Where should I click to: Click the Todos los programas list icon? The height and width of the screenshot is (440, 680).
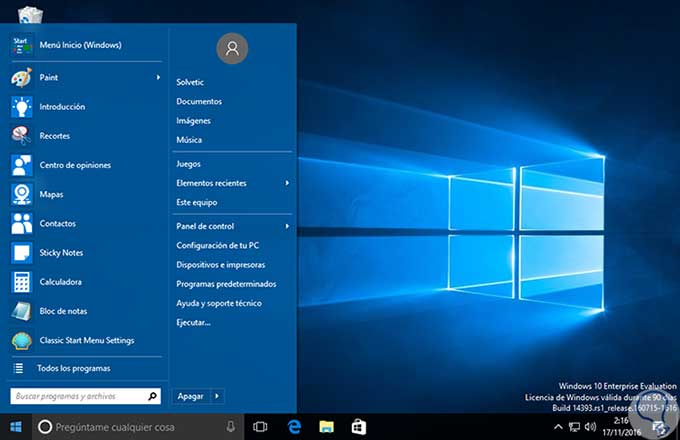point(18,368)
